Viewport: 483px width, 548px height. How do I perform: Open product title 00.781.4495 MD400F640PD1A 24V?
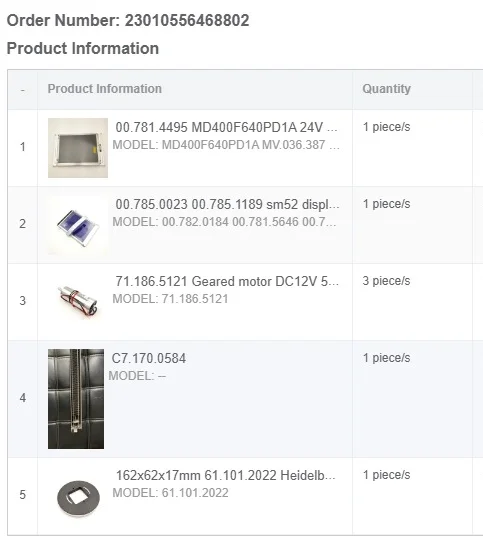pyautogui.click(x=226, y=127)
